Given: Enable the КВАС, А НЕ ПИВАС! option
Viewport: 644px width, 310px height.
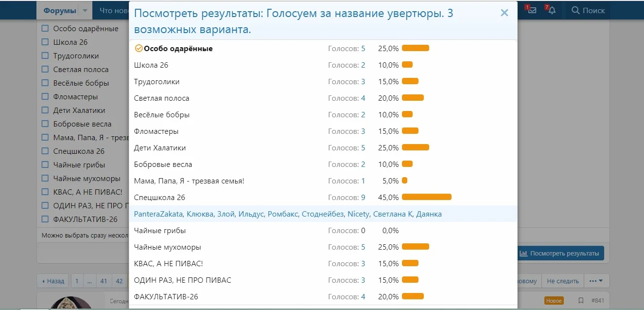Looking at the screenshot, I should [45, 192].
